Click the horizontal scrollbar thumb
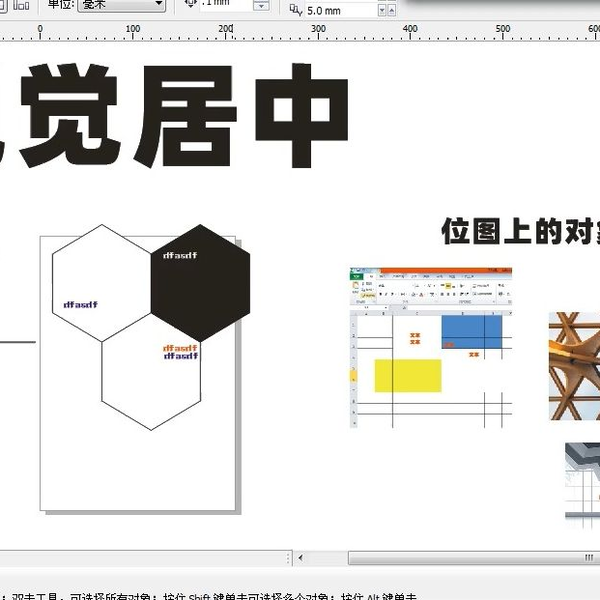This screenshot has height=600, width=600. [x=474, y=558]
